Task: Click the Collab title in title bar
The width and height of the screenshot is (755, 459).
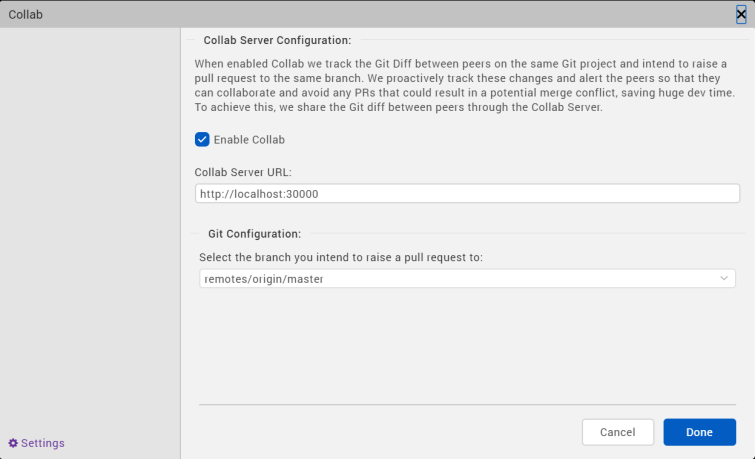Action: 26,14
